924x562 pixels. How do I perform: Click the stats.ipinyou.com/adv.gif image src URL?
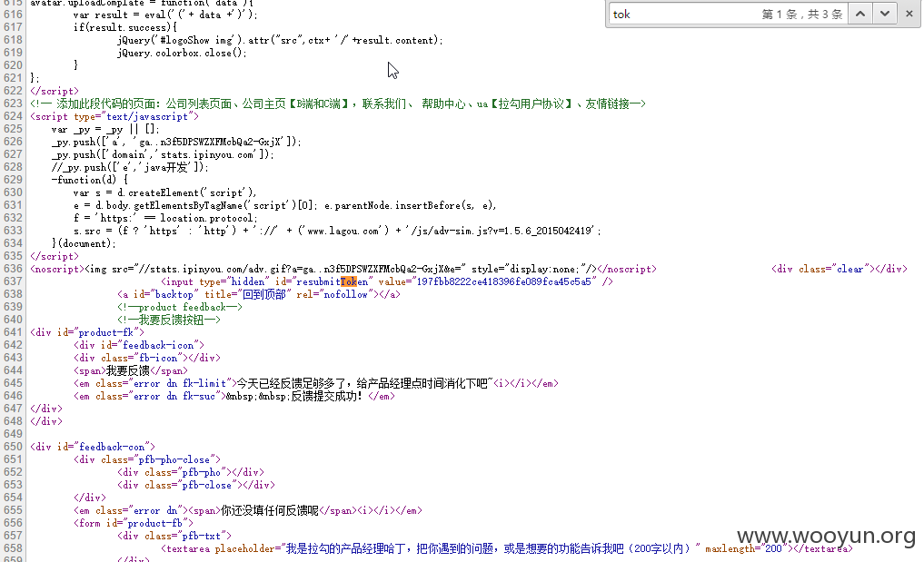click(x=301, y=269)
